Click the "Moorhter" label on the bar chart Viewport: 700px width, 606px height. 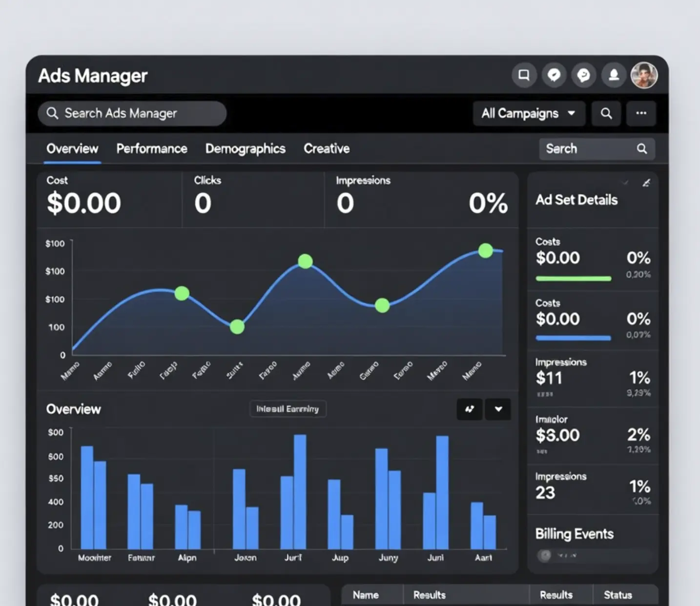[95, 557]
